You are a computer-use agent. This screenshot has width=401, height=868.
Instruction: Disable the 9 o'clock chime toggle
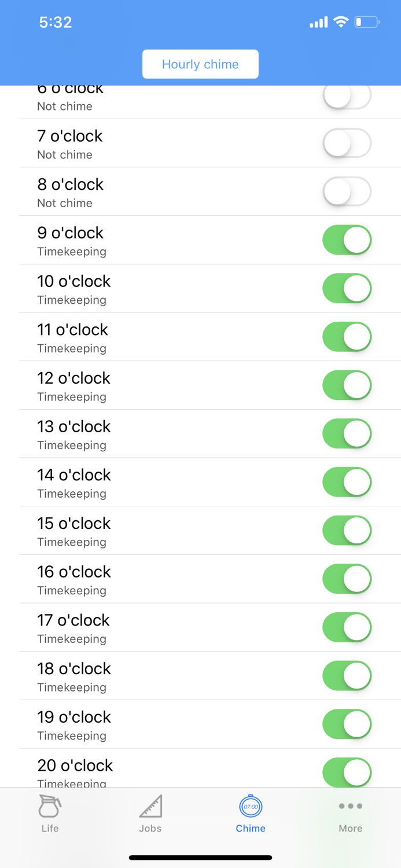click(x=346, y=240)
